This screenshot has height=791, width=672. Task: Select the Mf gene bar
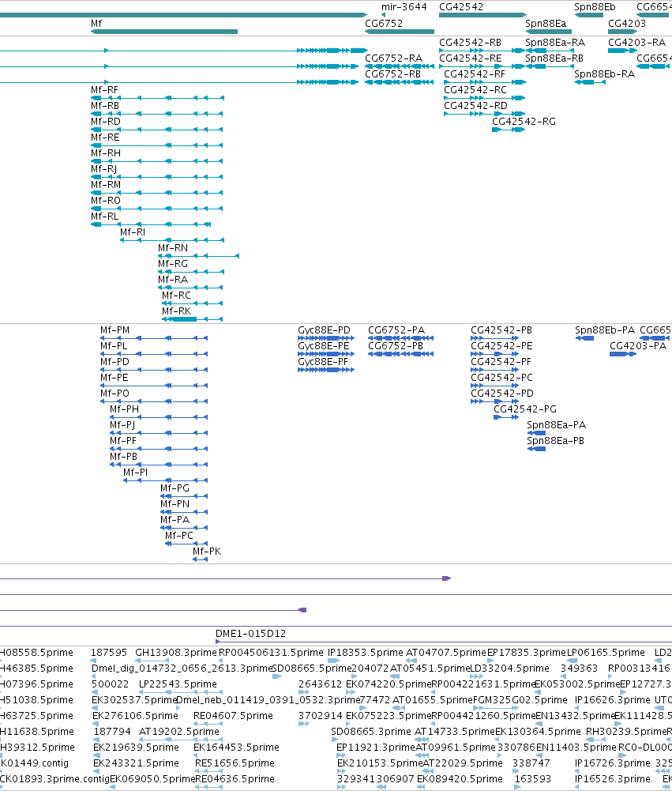click(x=163, y=32)
